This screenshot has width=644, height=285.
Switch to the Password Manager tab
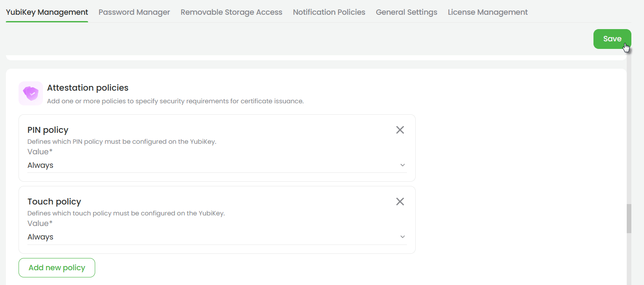(x=134, y=12)
